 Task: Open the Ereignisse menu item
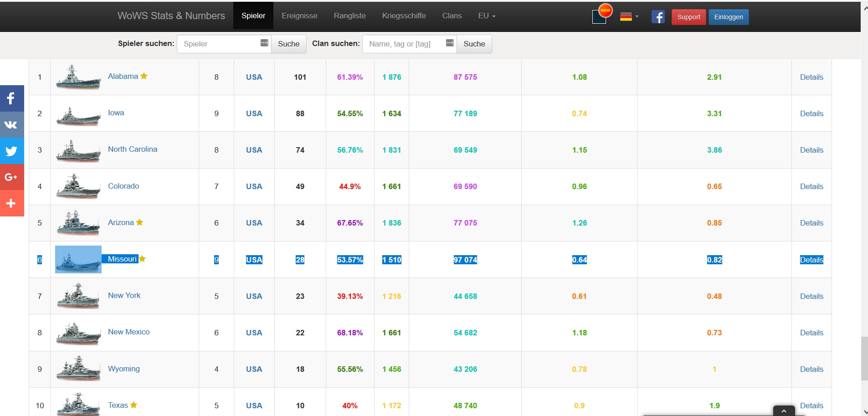[299, 15]
